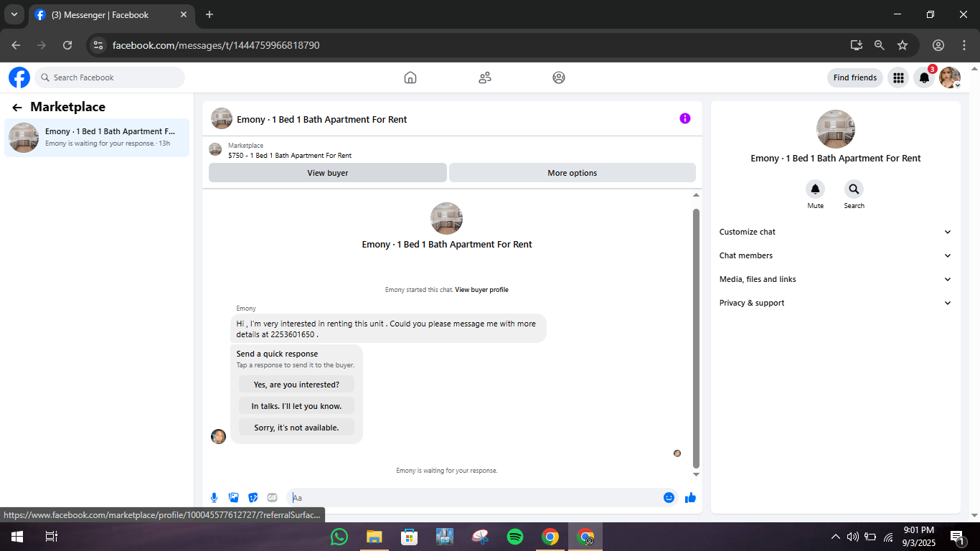This screenshot has height=551, width=980.
Task: Click the taskbar clock showing 9:01 PM
Action: [919, 536]
